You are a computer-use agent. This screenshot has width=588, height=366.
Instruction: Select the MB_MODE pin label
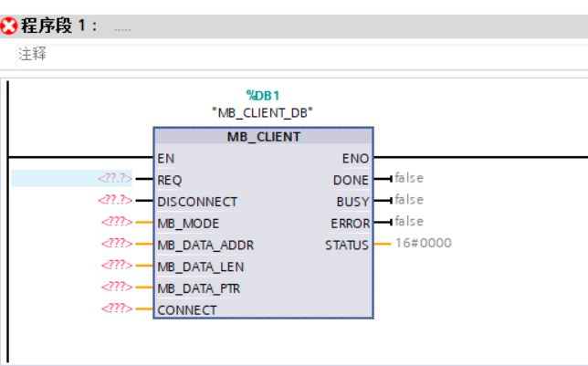(x=188, y=224)
